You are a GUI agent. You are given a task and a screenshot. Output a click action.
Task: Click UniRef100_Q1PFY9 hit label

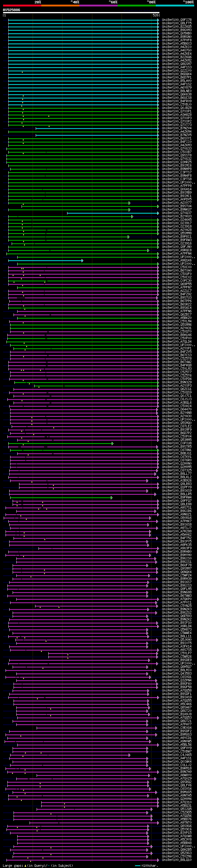point(177,487)
